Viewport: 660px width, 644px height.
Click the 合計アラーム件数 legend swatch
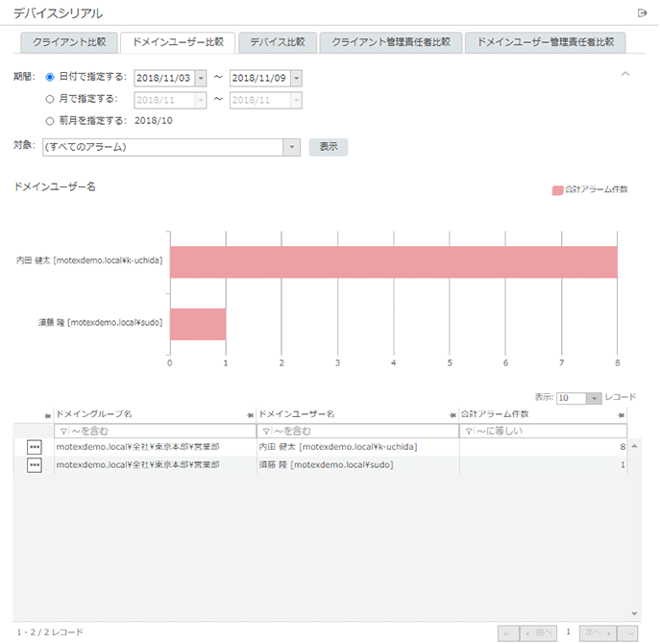click(557, 189)
